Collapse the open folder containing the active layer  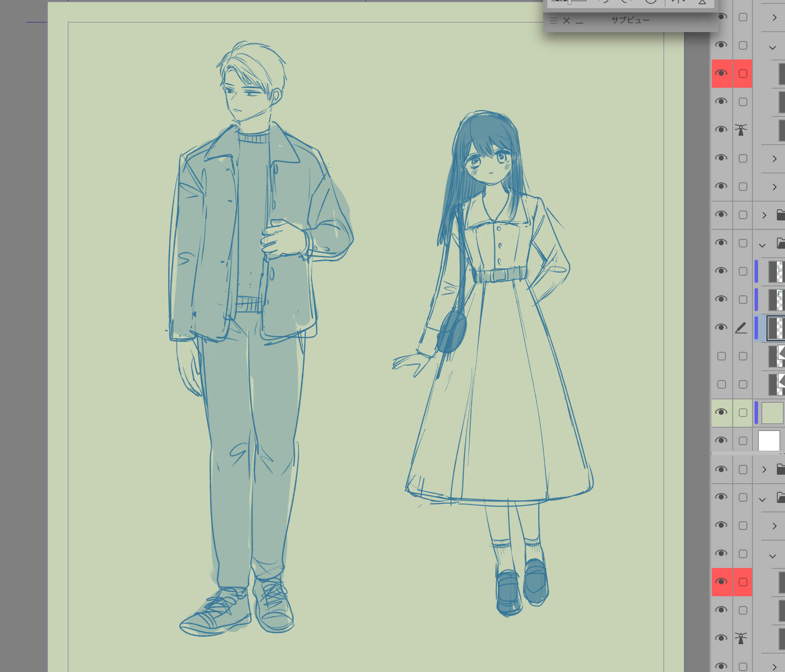762,245
